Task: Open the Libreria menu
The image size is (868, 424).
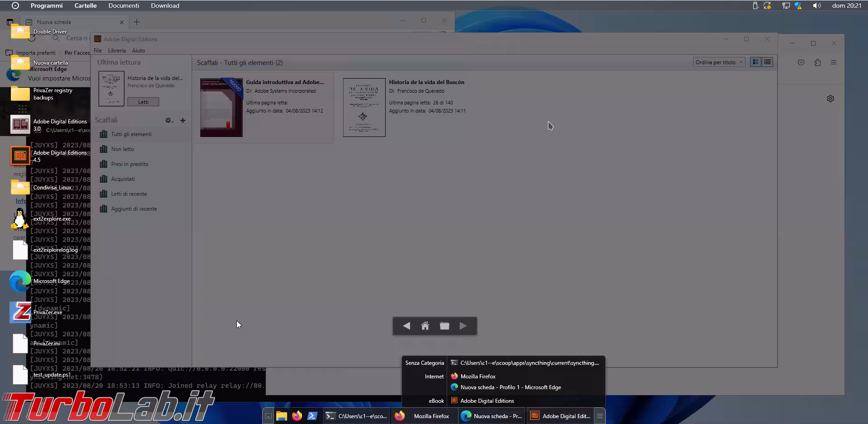Action: coord(117,51)
